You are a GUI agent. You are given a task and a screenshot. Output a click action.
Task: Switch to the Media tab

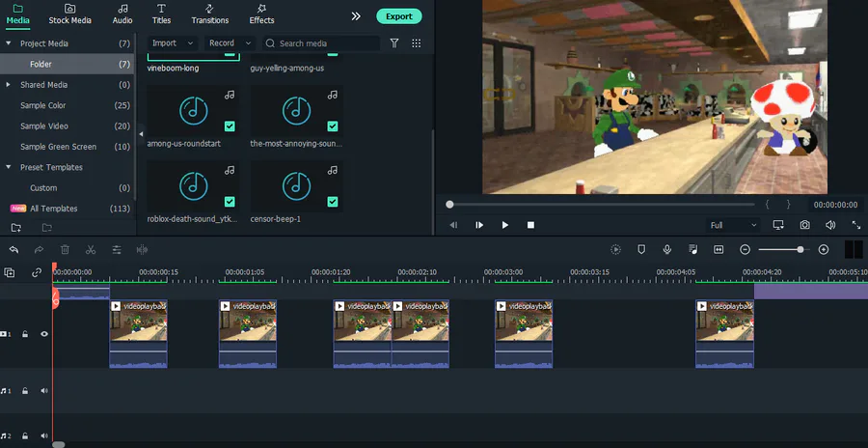pyautogui.click(x=17, y=15)
